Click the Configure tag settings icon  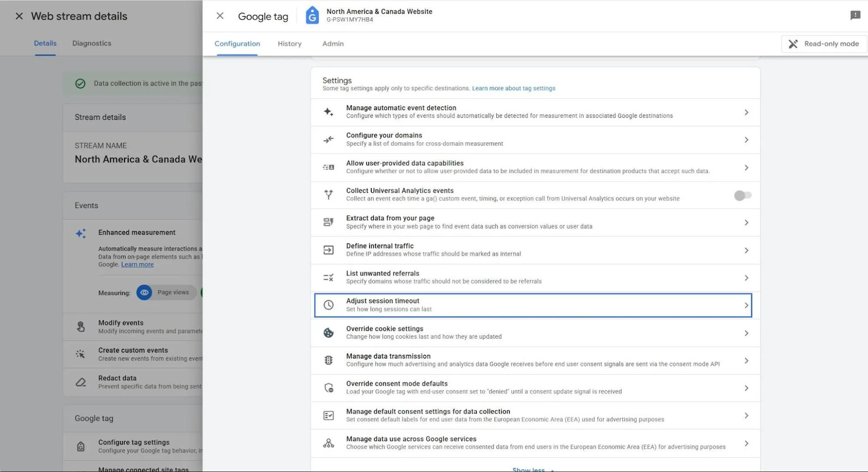81,446
